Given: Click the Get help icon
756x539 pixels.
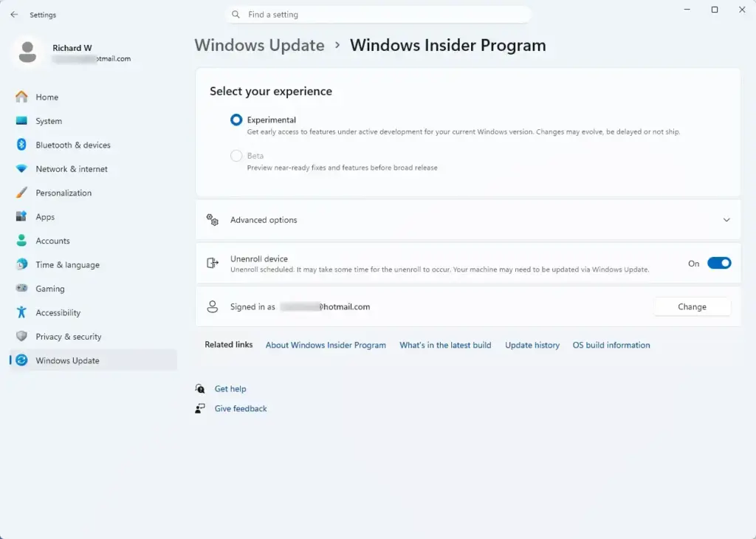Looking at the screenshot, I should click(200, 388).
